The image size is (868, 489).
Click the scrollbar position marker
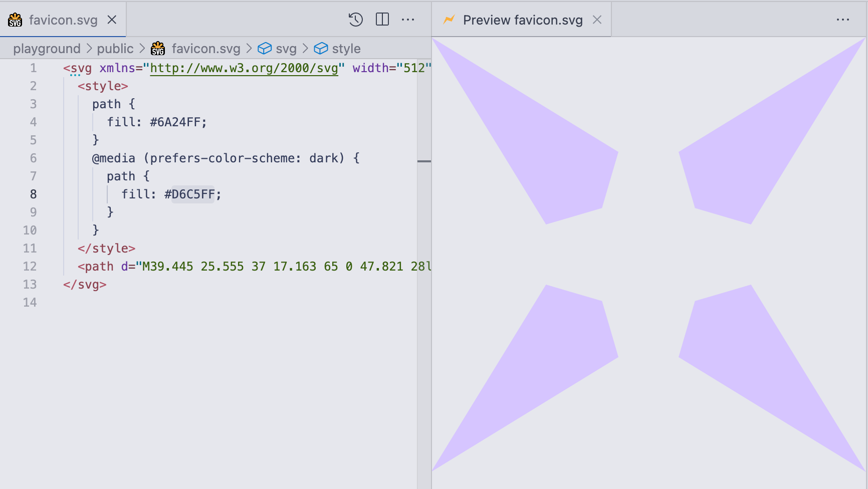424,161
